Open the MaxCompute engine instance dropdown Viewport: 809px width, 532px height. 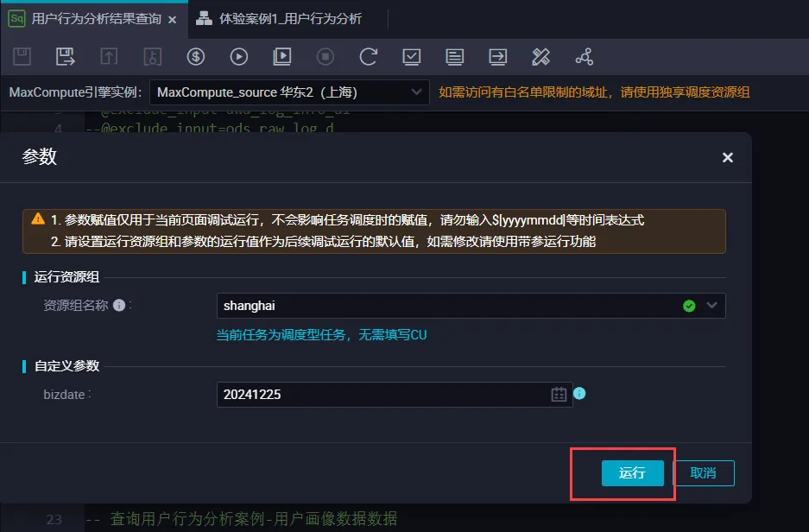(289, 92)
